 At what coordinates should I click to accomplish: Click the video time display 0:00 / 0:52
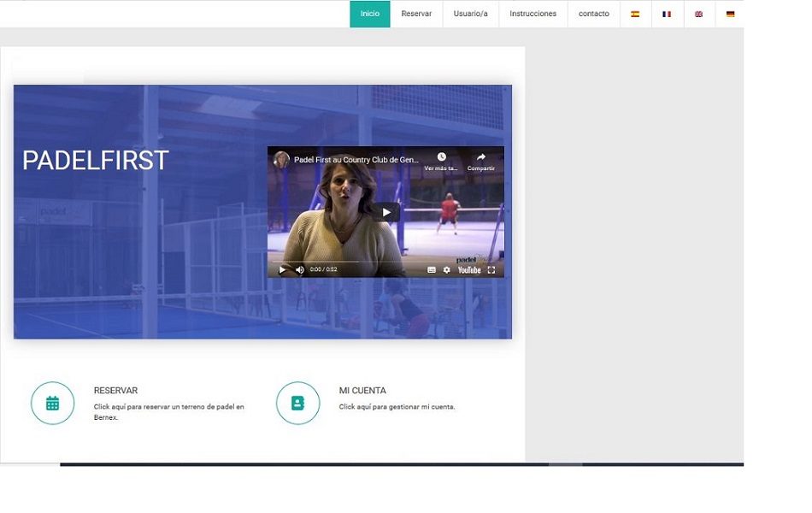coord(323,269)
